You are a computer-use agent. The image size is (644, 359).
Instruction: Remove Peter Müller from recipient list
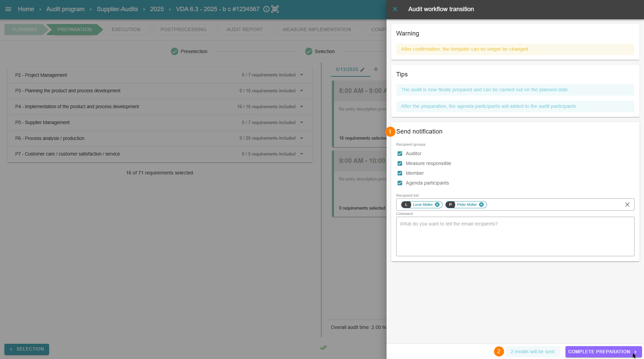click(x=481, y=205)
